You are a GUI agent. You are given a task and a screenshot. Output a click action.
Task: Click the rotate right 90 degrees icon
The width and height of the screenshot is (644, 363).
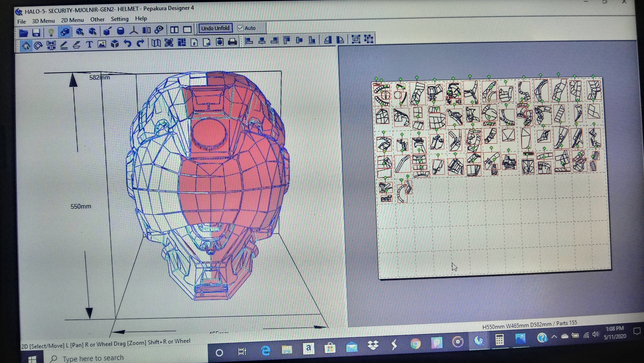click(x=340, y=39)
